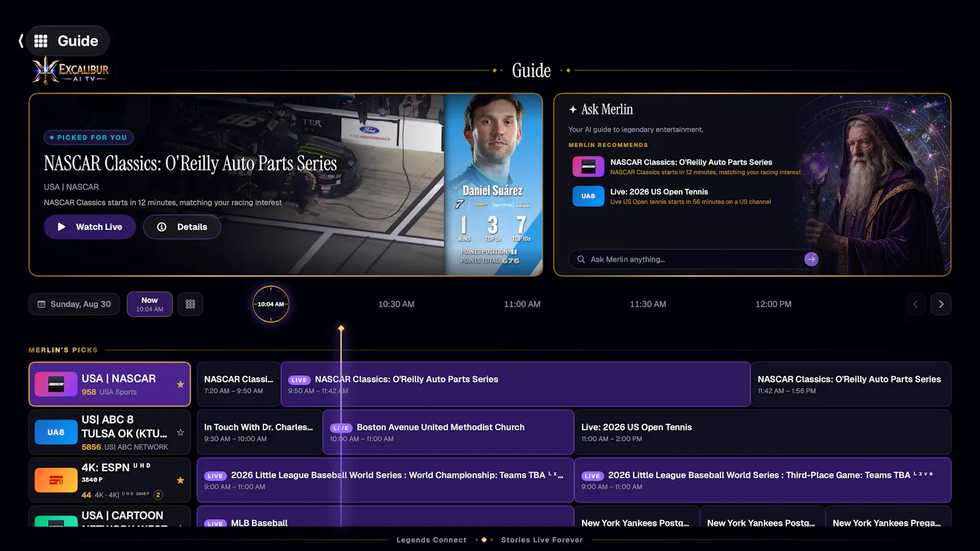Jump to Now 10:04 AM
Image resolution: width=980 pixels, height=551 pixels.
(149, 304)
